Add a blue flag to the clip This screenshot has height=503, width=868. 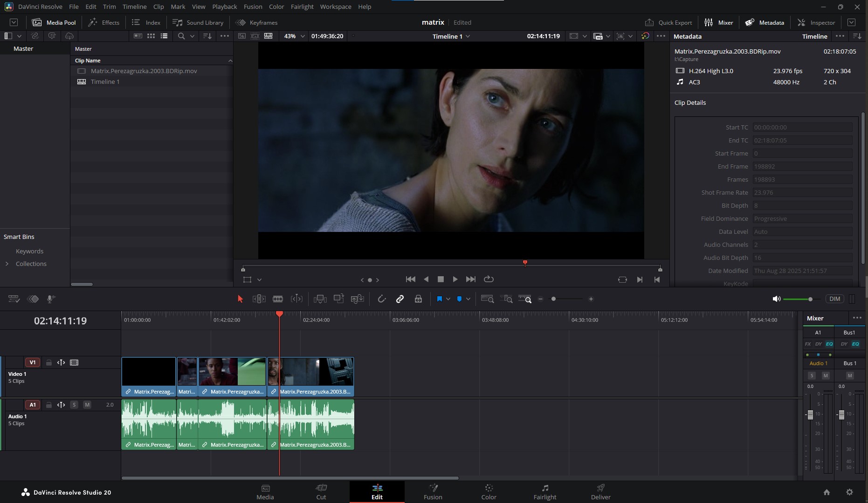click(x=439, y=299)
